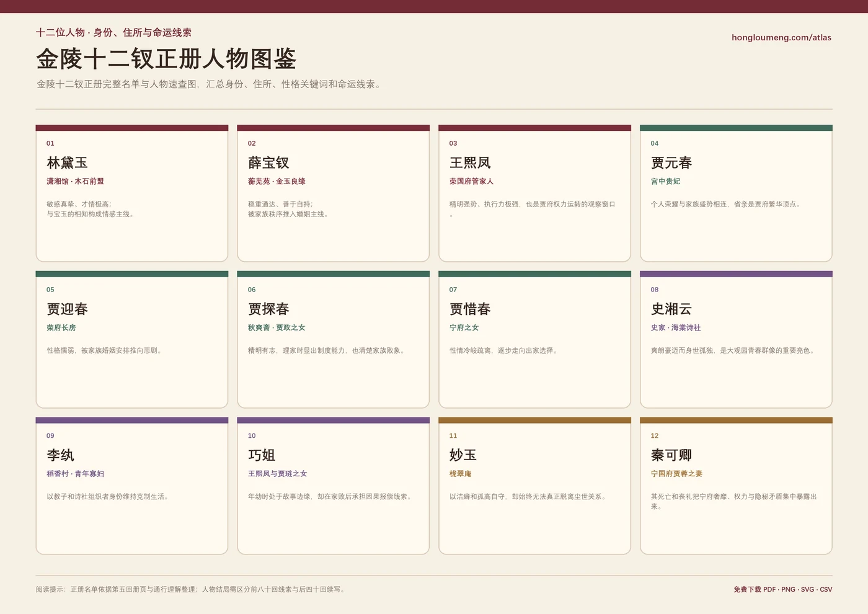Click the description starting 其死亡和丧礼
The height and width of the screenshot is (614, 868).
pyautogui.click(x=734, y=501)
